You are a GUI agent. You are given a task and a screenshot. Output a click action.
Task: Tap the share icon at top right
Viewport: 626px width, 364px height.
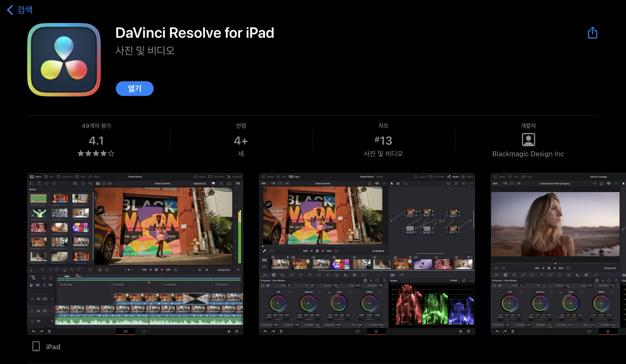pyautogui.click(x=592, y=33)
